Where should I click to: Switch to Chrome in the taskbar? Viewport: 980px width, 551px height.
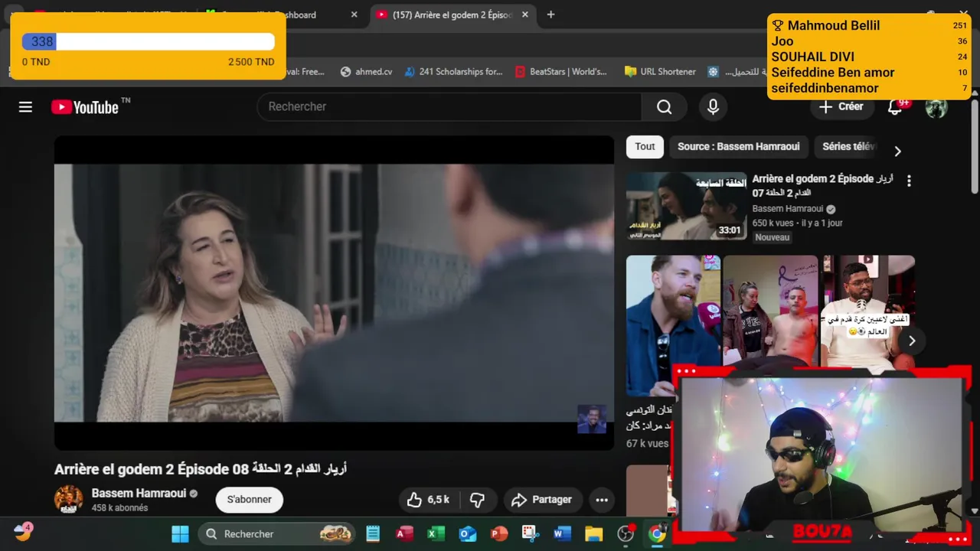[x=657, y=533]
